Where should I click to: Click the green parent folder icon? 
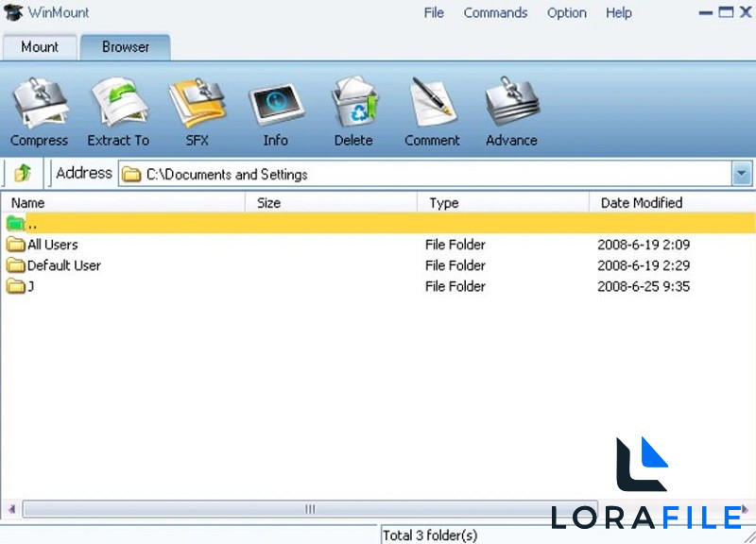[x=15, y=223]
